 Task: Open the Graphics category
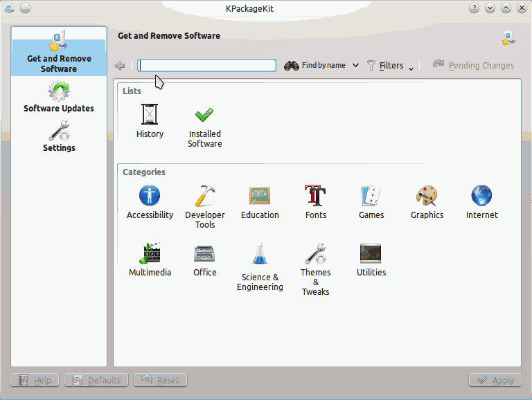(427, 202)
